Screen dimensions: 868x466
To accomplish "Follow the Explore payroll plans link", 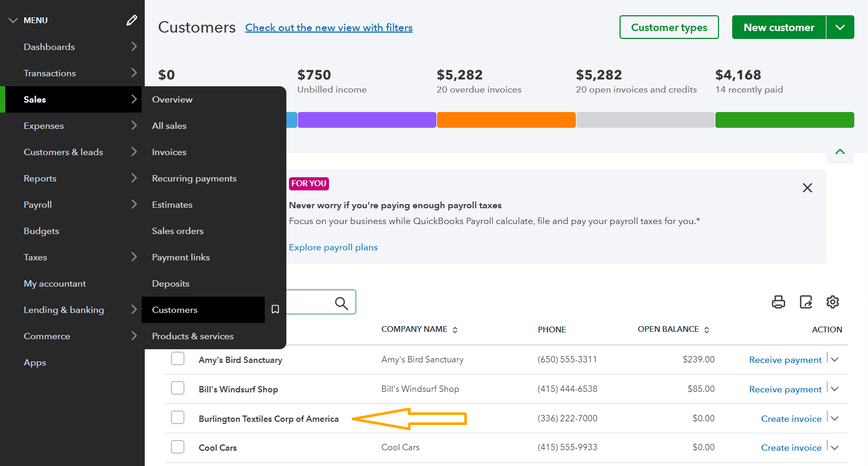I will pos(333,247).
